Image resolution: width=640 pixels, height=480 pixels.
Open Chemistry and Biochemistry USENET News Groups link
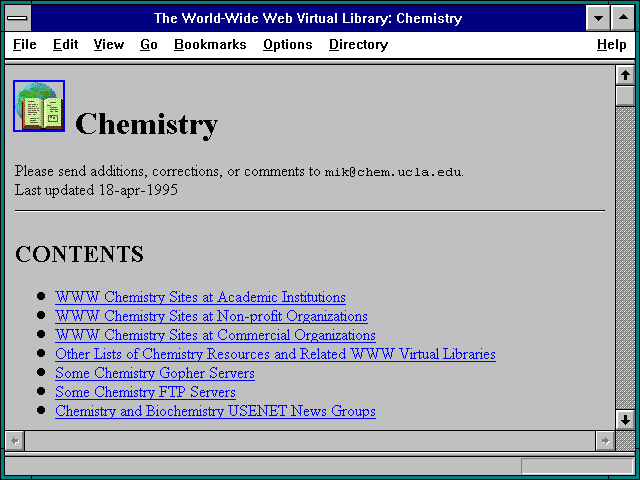216,411
